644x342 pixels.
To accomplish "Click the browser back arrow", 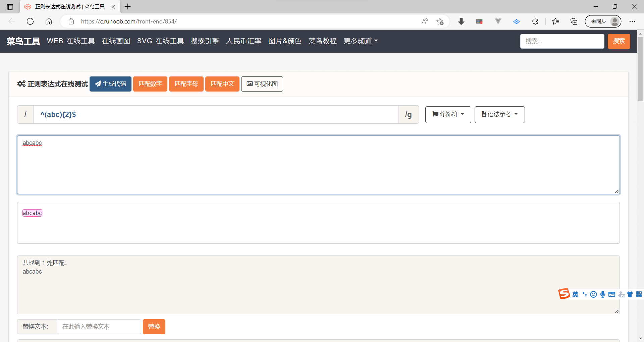I will point(12,21).
